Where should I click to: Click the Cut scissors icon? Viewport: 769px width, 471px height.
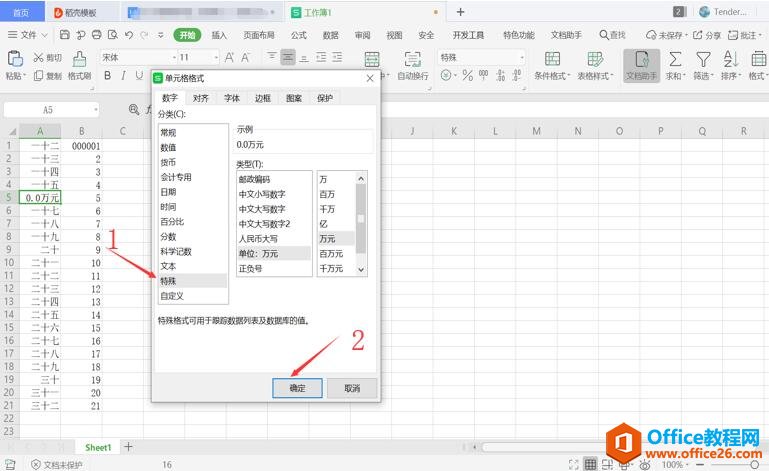click(x=38, y=58)
